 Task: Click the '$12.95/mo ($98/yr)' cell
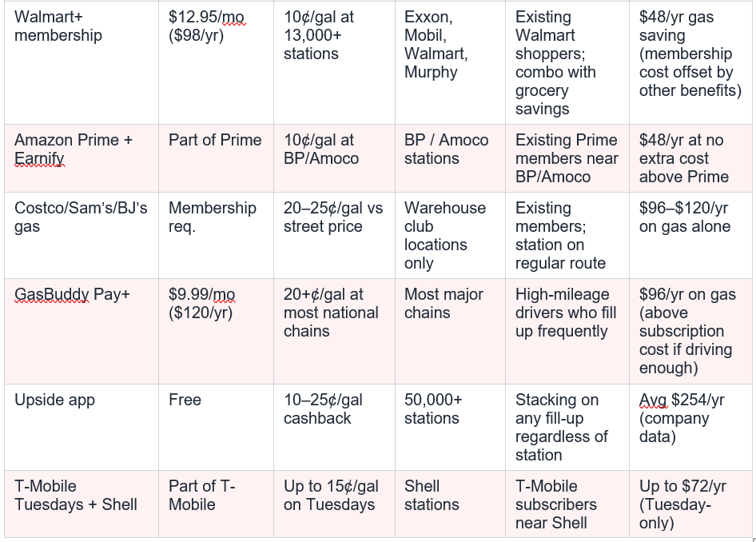216,62
